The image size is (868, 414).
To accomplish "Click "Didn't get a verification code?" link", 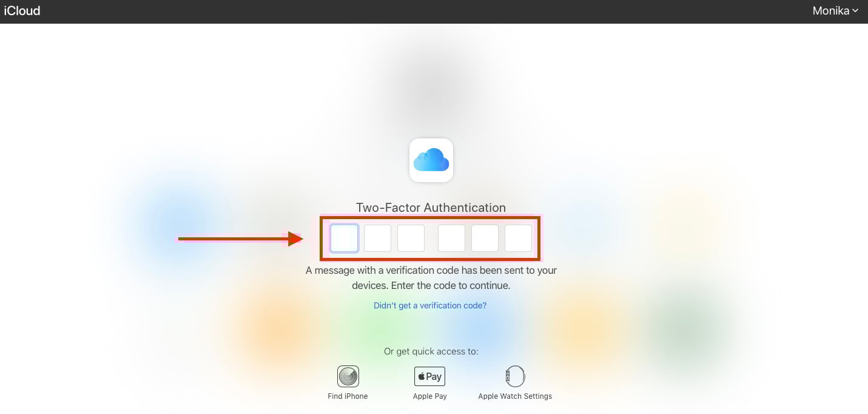I will [430, 305].
